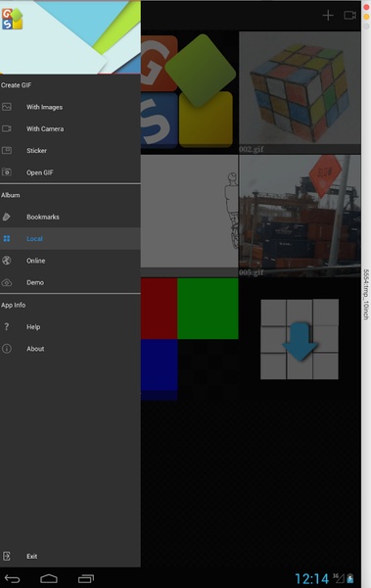Open the About entry
The width and height of the screenshot is (371, 588).
70,348
